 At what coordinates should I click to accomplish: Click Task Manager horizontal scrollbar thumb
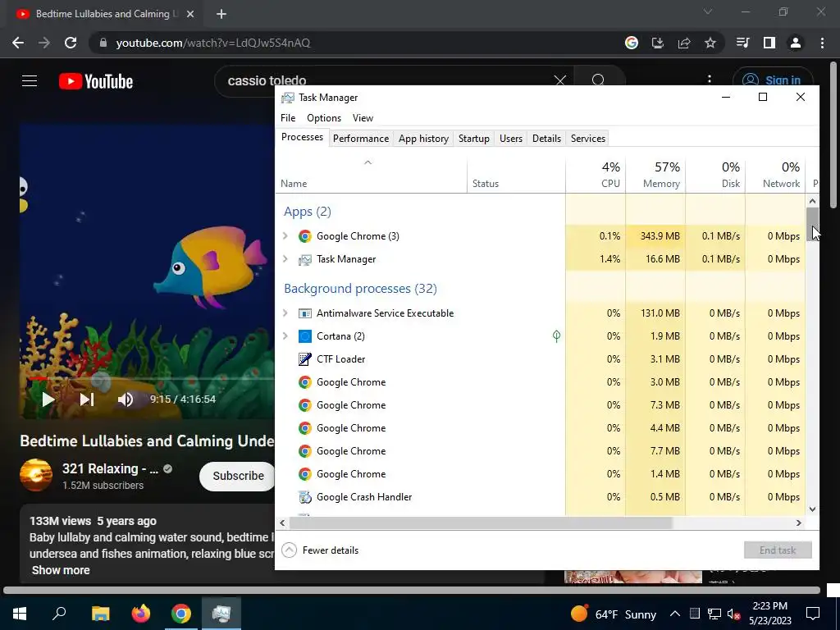pyautogui.click(x=481, y=523)
